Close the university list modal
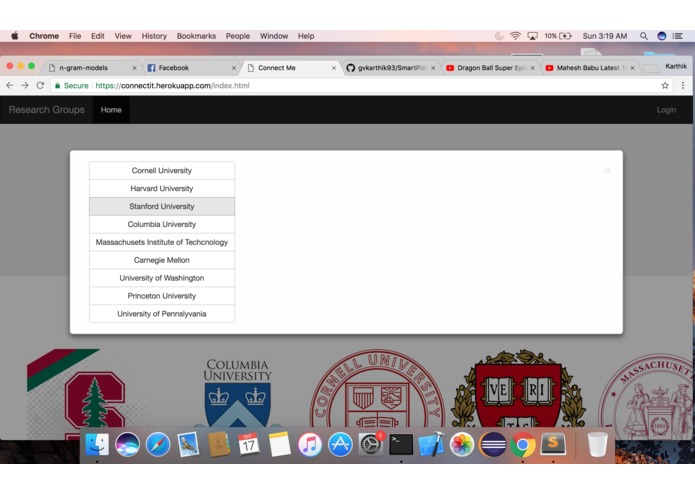The height and width of the screenshot is (494, 695). pyautogui.click(x=607, y=170)
